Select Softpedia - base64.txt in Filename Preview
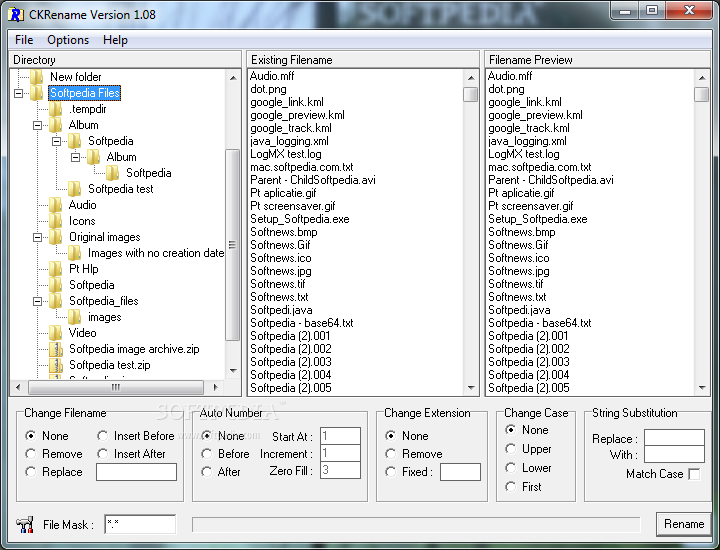Image resolution: width=720 pixels, height=550 pixels. coord(540,323)
